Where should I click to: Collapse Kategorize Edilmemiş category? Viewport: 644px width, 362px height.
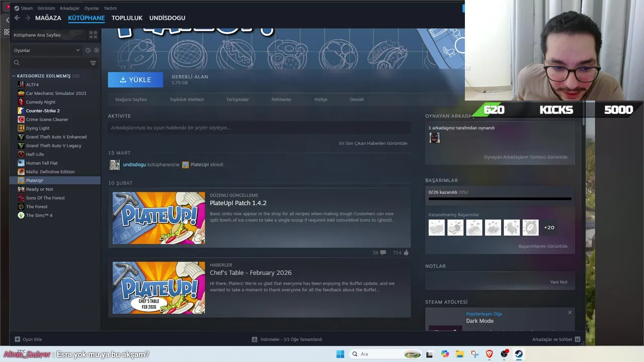[14, 76]
